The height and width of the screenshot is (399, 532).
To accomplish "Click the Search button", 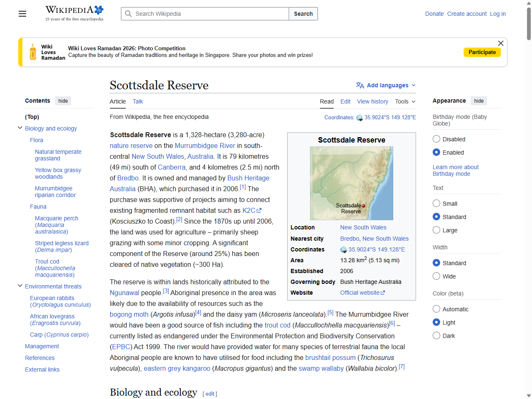I will click(303, 14).
